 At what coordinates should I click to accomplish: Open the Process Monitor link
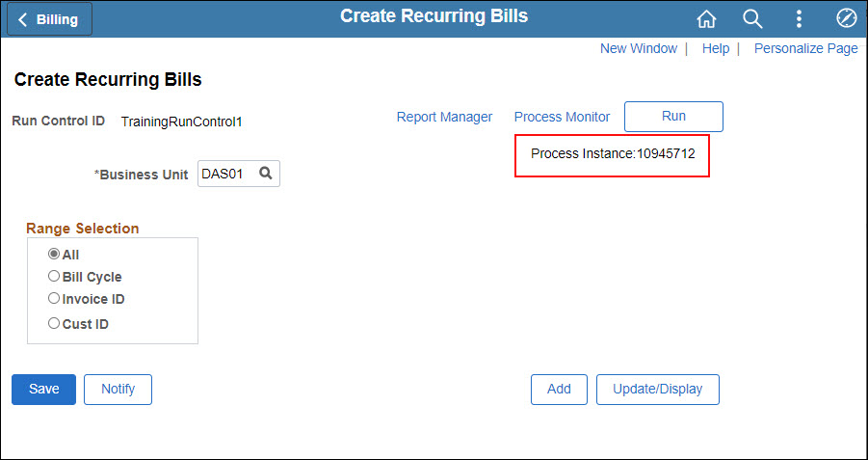562,117
